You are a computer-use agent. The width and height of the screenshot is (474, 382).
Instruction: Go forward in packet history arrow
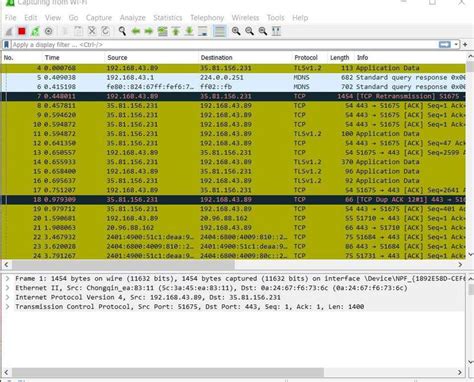point(149,31)
